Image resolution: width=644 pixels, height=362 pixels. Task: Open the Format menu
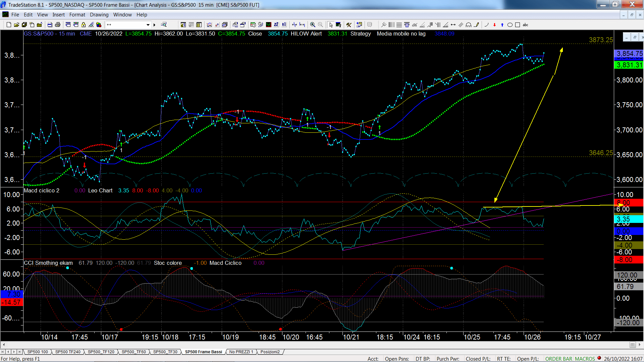pos(77,15)
